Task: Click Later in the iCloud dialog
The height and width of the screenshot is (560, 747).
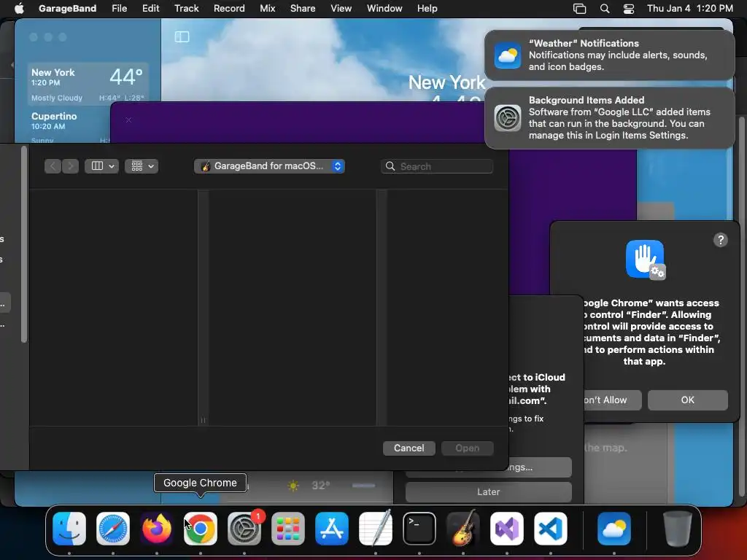Action: [488, 492]
